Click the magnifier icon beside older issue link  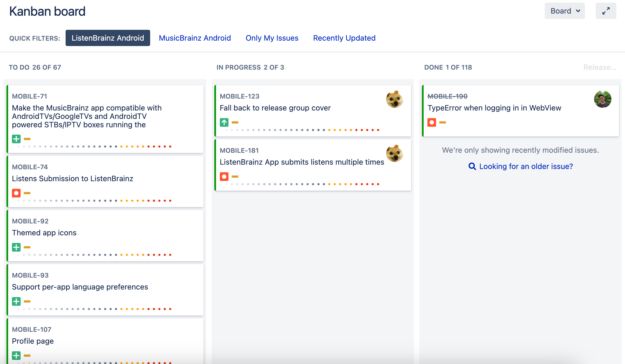(472, 166)
